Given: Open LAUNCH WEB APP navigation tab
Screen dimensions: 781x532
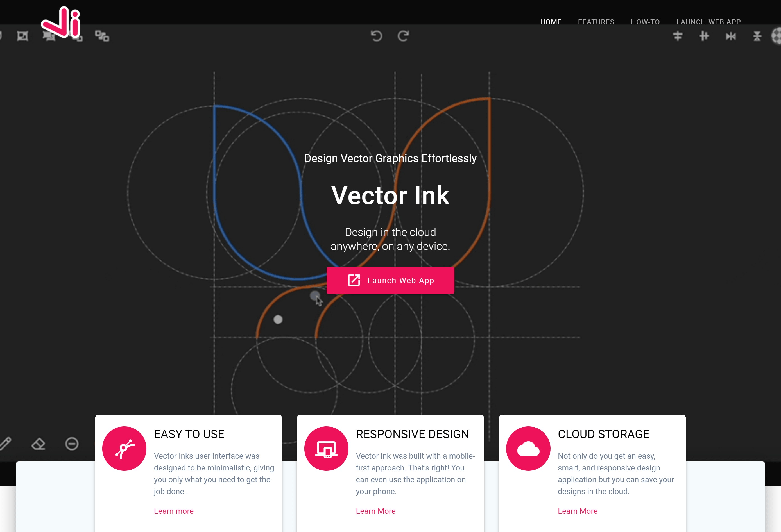Looking at the screenshot, I should (709, 22).
